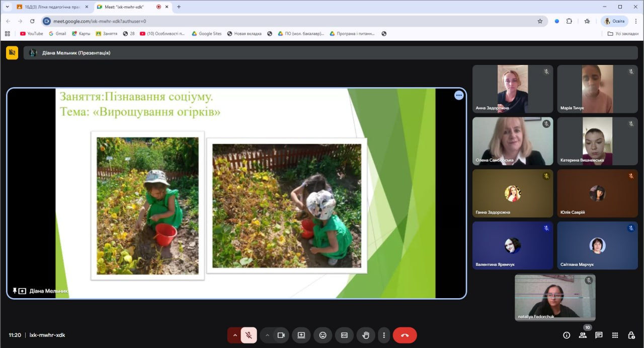
Task: Open the Освіта profile button
Action: pos(615,21)
